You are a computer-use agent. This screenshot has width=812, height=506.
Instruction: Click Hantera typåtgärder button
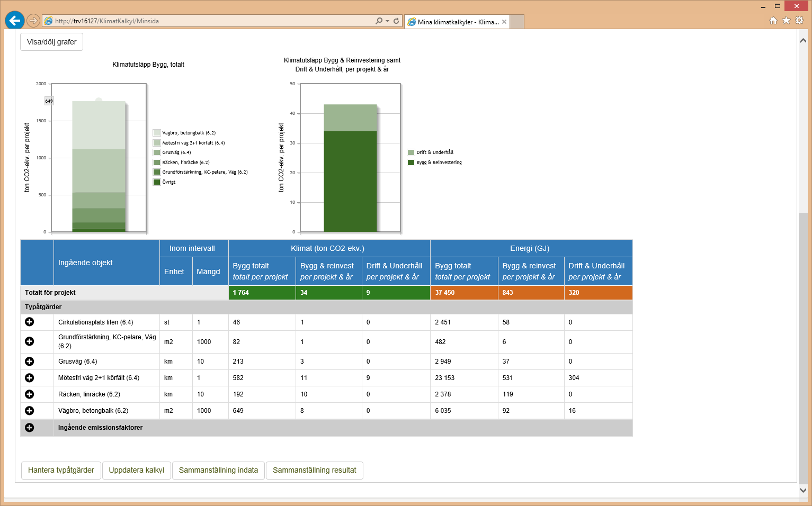[61, 470]
